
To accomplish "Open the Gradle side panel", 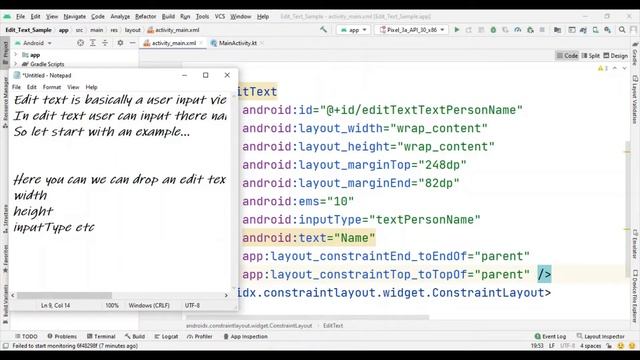I will pyautogui.click(x=635, y=53).
